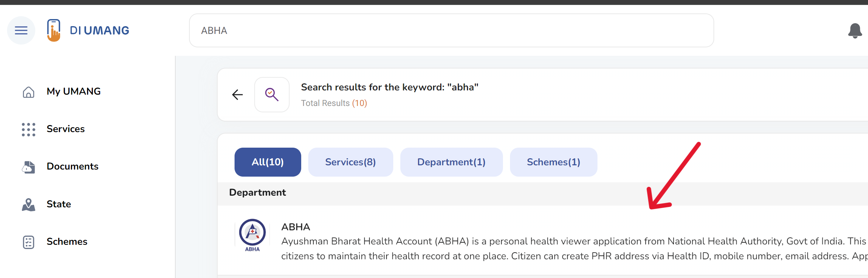Click the Department section heading
Screen dimensions: 868x278
tap(257, 192)
